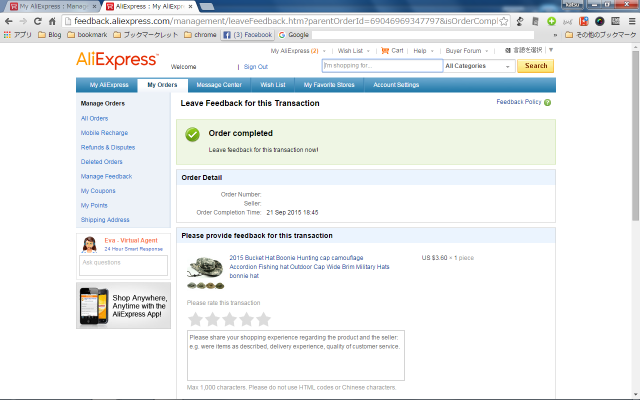Viewport: 640px width, 400px height.
Task: Click the browser forward arrow
Action: click(x=23, y=21)
